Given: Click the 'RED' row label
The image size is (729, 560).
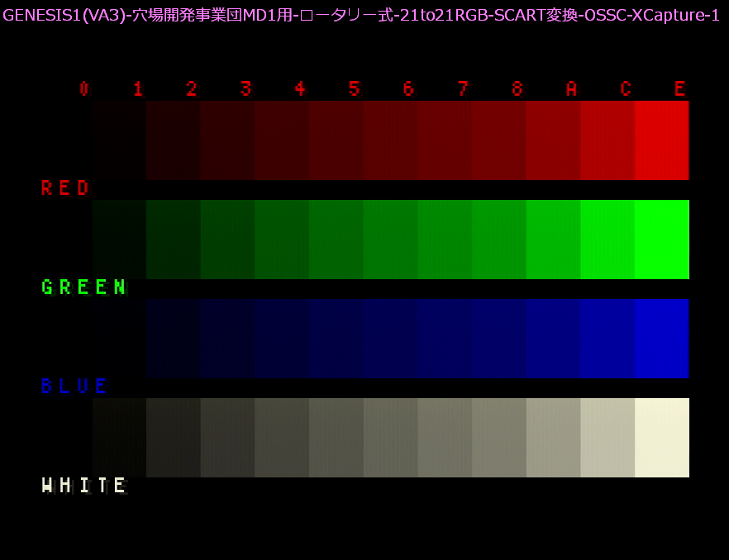Looking at the screenshot, I should pos(64,188).
